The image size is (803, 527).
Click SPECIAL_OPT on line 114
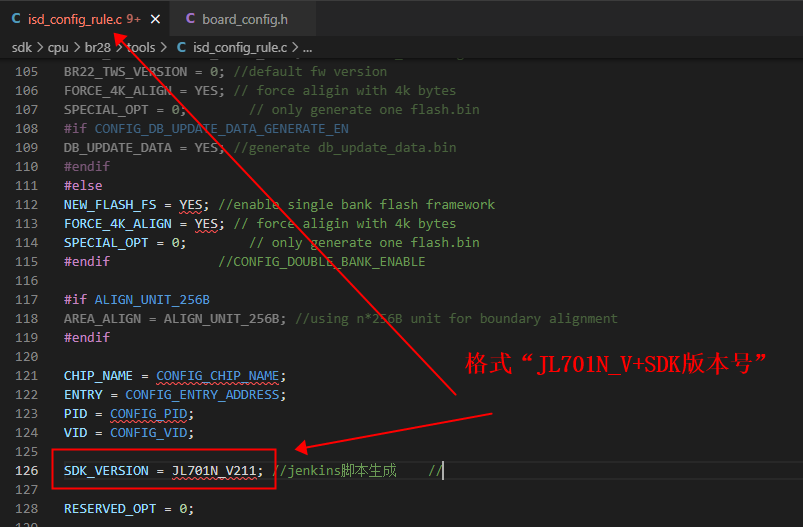click(x=106, y=243)
